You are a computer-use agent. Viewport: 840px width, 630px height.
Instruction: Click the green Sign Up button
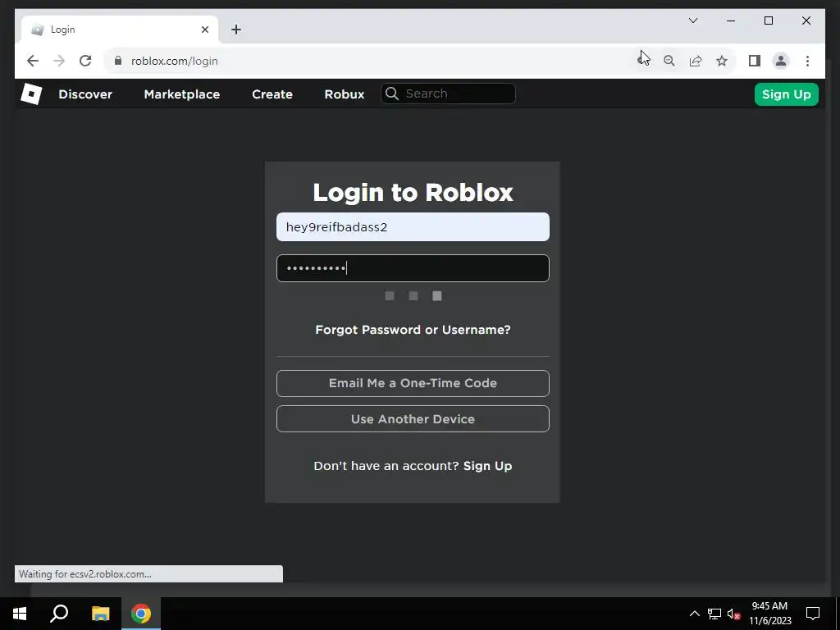point(787,94)
